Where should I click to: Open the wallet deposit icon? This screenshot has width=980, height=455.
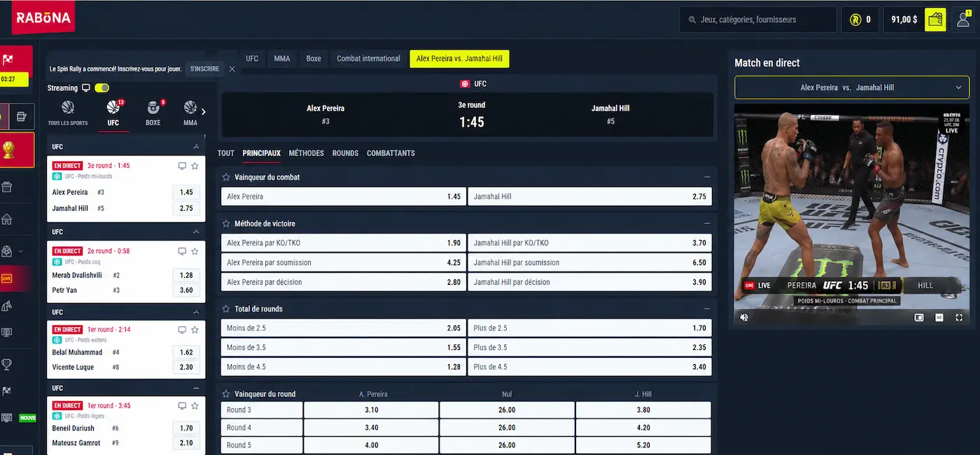(x=935, y=20)
